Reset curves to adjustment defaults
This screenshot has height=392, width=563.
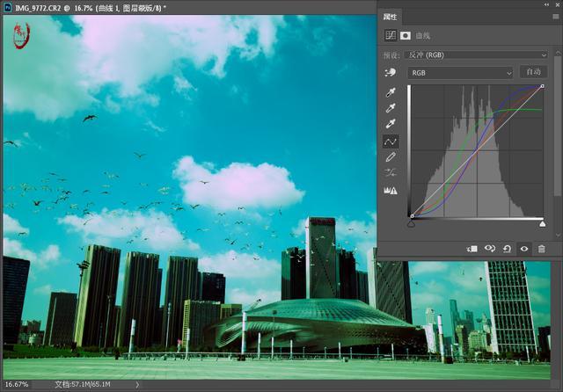point(507,249)
